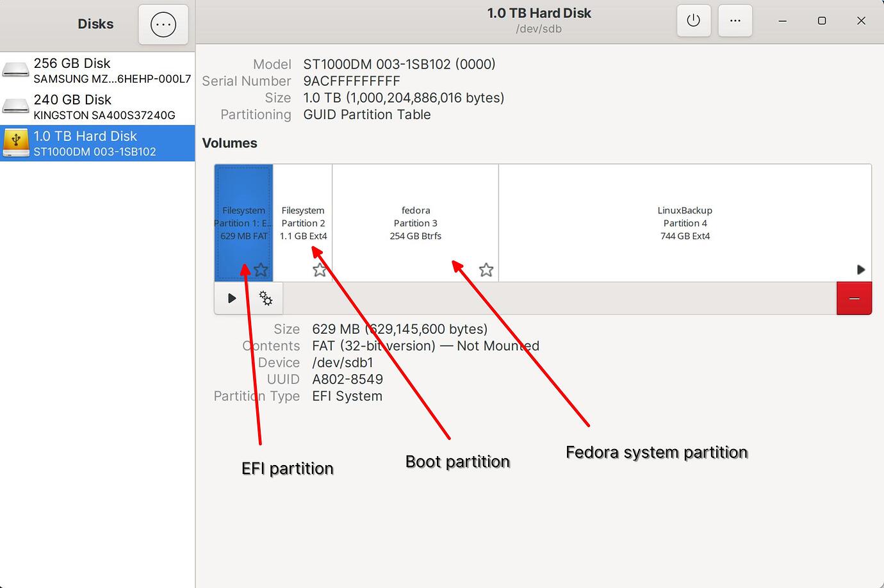Open the Disks application menu

click(163, 24)
